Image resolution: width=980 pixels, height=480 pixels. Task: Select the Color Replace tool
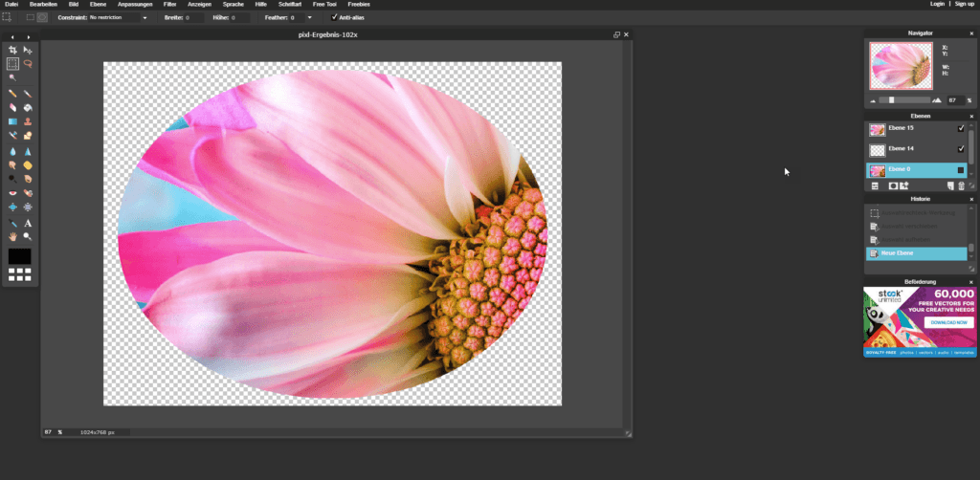12,135
